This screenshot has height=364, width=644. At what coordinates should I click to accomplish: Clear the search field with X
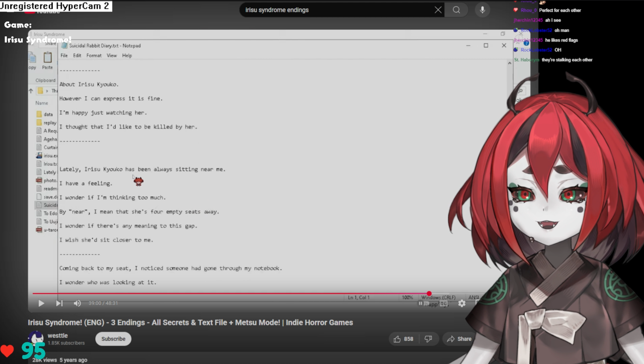pos(438,10)
